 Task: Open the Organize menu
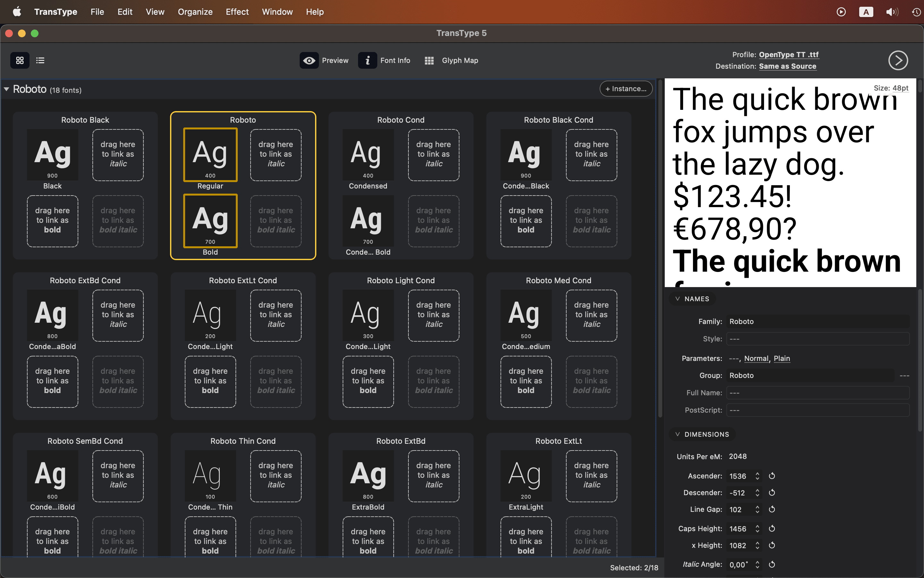pos(195,12)
